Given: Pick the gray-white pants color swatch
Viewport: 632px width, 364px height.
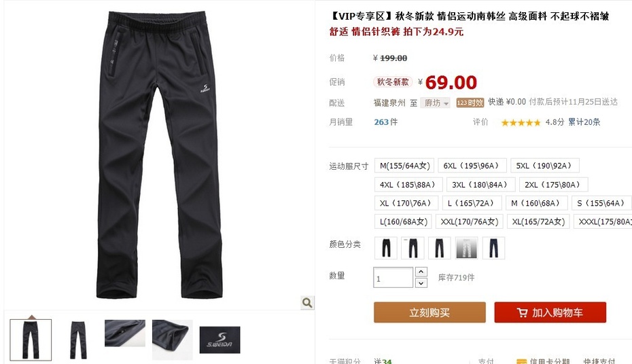Looking at the screenshot, I should point(467,248).
